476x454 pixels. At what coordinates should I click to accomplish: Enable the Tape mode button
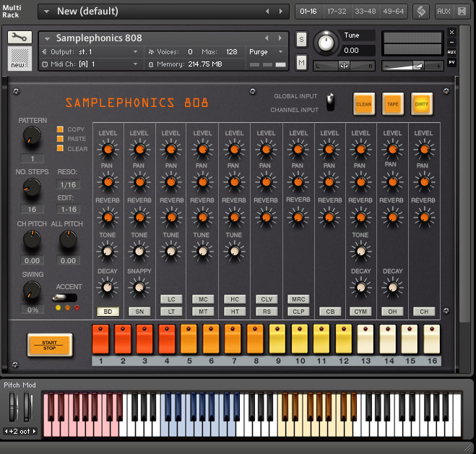pos(393,104)
